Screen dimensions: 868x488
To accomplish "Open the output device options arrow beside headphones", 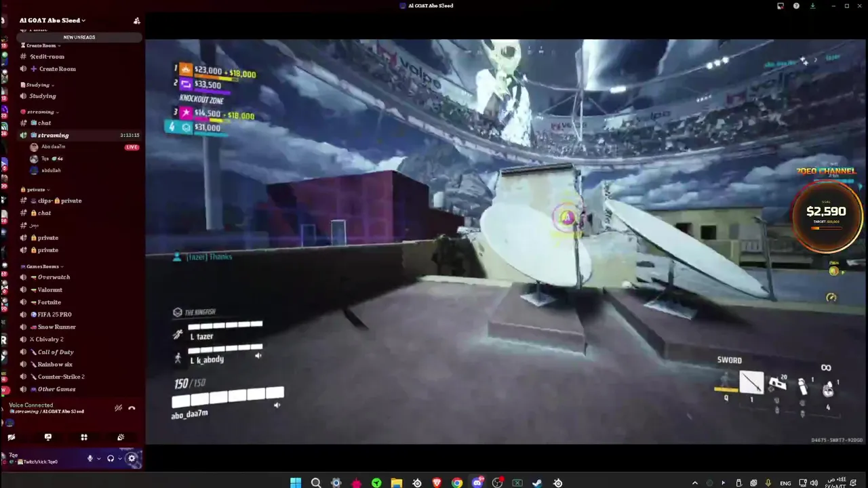I will click(119, 459).
